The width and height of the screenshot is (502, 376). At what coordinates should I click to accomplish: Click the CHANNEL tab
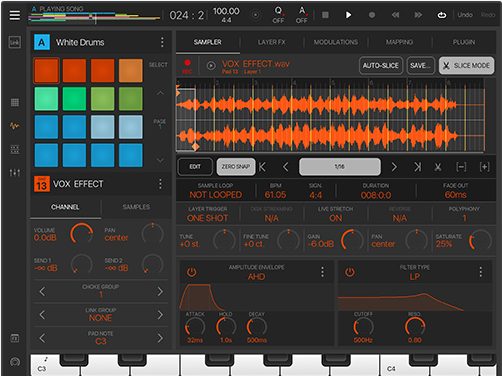pyautogui.click(x=65, y=207)
